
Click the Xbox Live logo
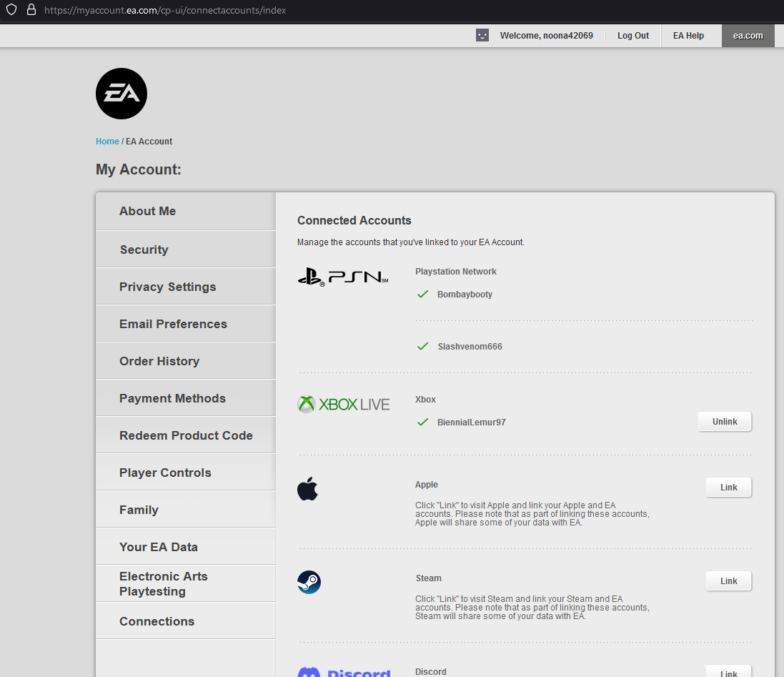[344, 404]
